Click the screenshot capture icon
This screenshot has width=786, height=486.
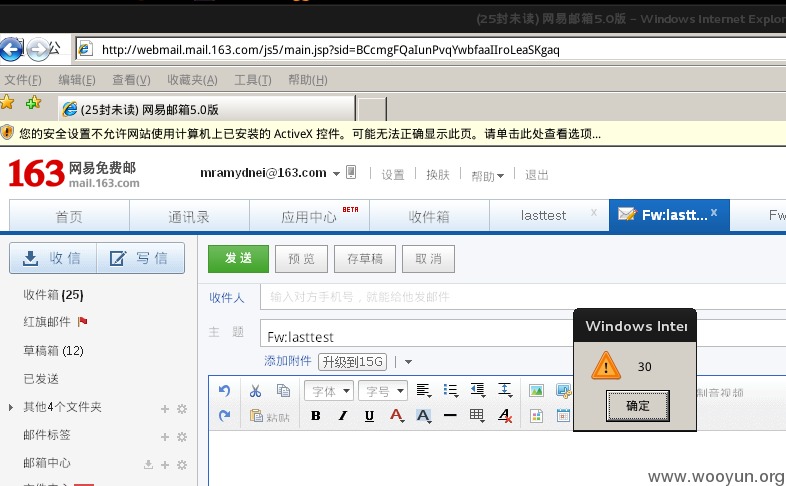[563, 391]
